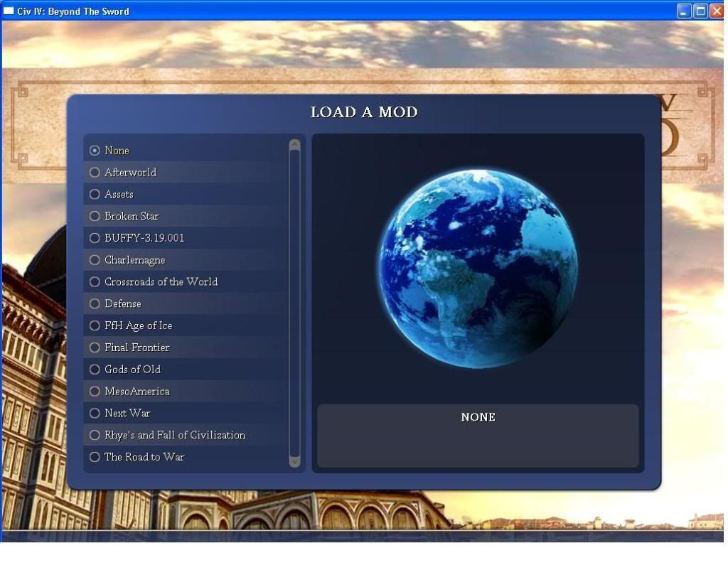Viewport: 728px width, 565px height.
Task: Select the None mod radio button
Action: pos(95,151)
